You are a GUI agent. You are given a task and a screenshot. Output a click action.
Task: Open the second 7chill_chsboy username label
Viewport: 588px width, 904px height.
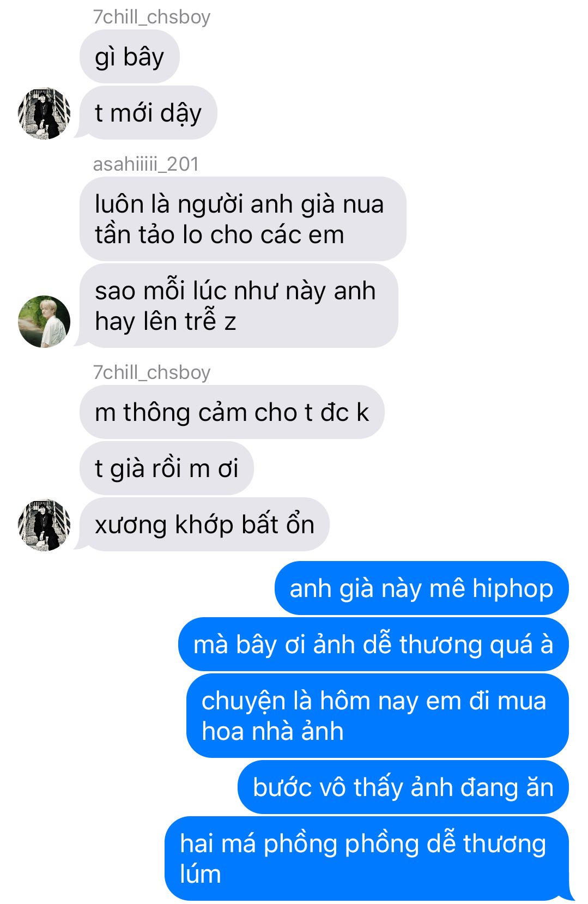click(x=151, y=372)
